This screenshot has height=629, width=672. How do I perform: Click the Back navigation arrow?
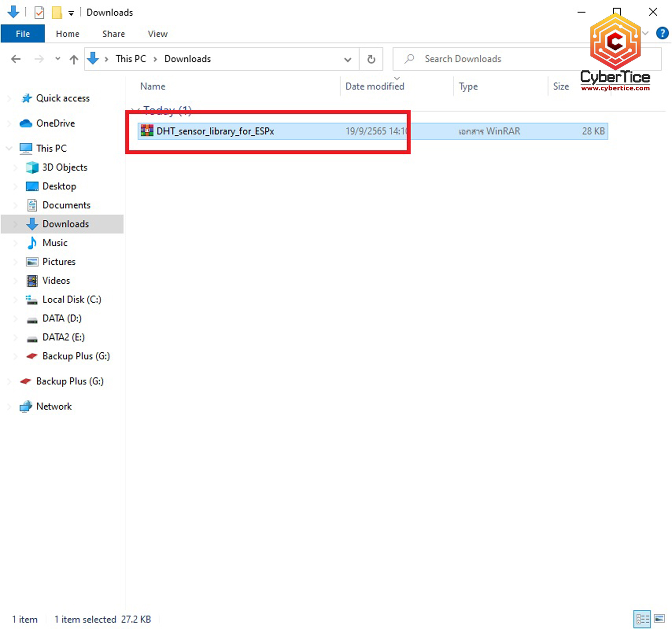click(x=16, y=59)
